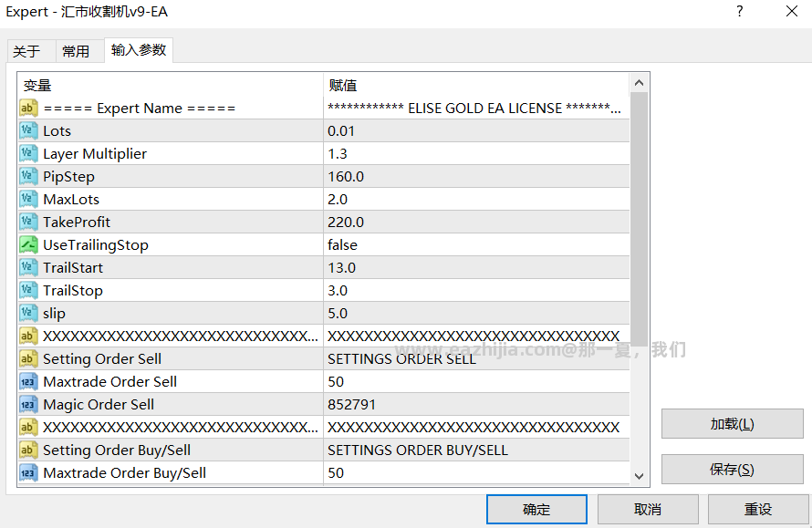
Task: Click the double-type icon next to Lots
Action: click(x=28, y=131)
